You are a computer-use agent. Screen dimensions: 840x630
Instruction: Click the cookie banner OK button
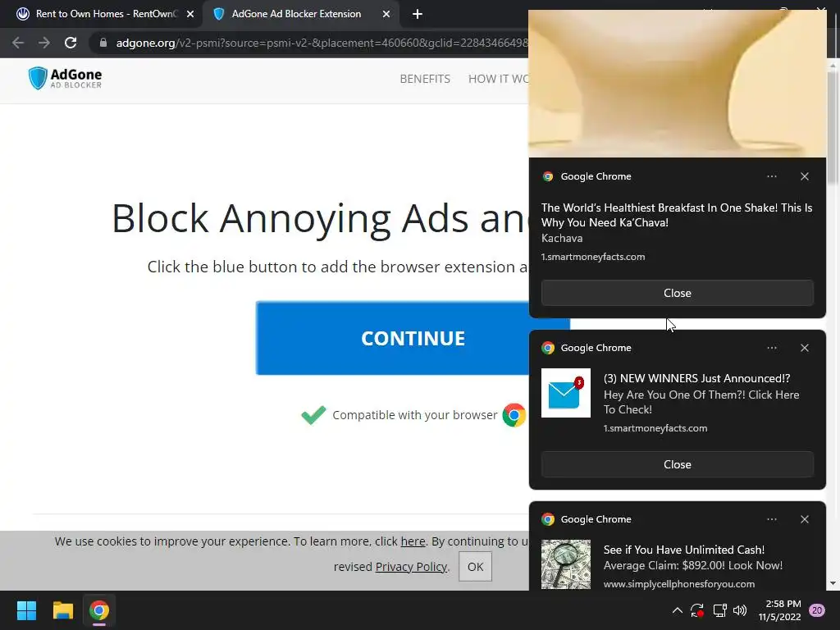[475, 566]
